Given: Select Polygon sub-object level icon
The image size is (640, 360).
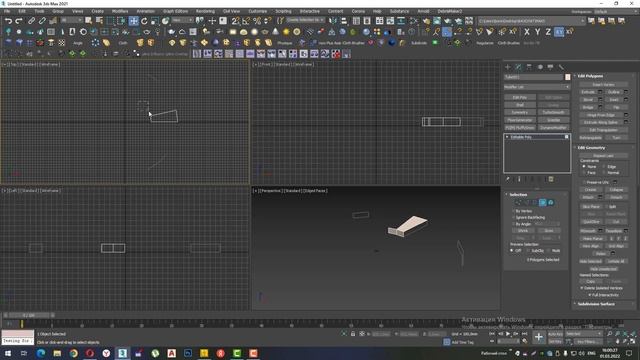Looking at the screenshot, I should (x=542, y=202).
